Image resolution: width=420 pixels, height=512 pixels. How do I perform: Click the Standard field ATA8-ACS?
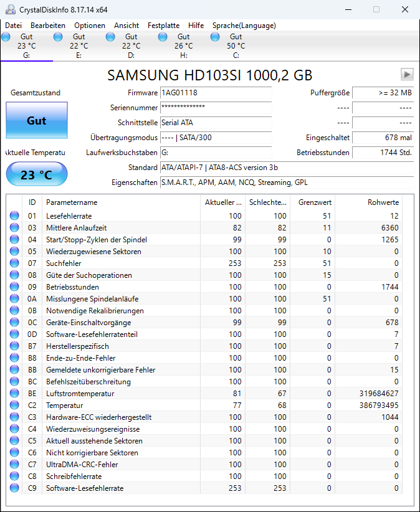287,168
